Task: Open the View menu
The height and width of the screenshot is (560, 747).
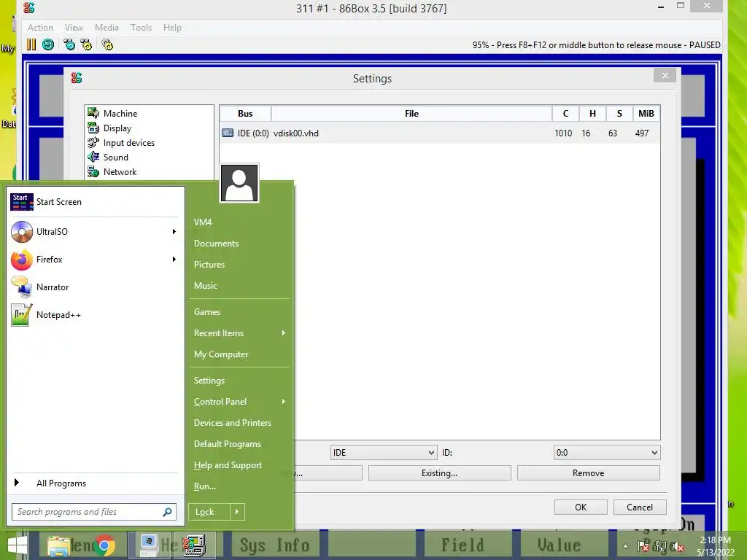Action: coord(74,28)
